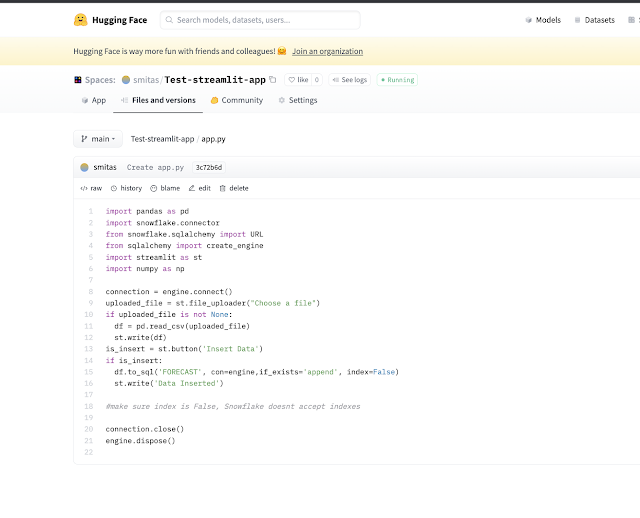Open the App tab
The height and width of the screenshot is (518, 640).
click(x=94, y=100)
